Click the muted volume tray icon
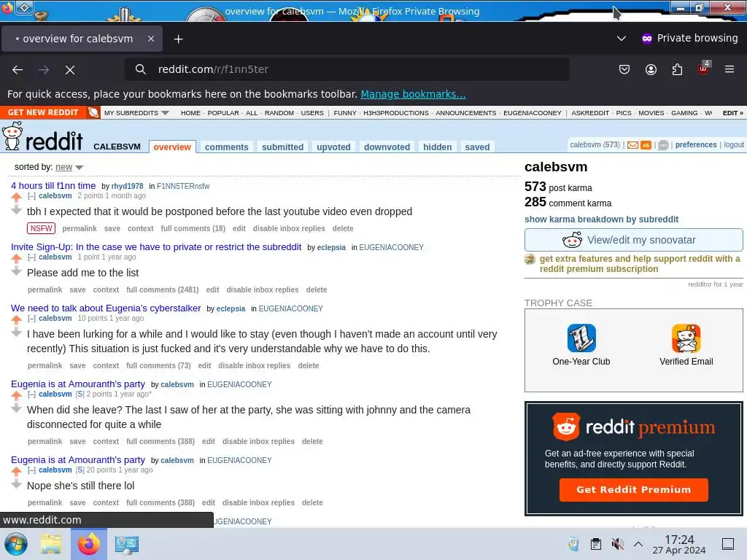747x560 pixels. pyautogui.click(x=617, y=544)
